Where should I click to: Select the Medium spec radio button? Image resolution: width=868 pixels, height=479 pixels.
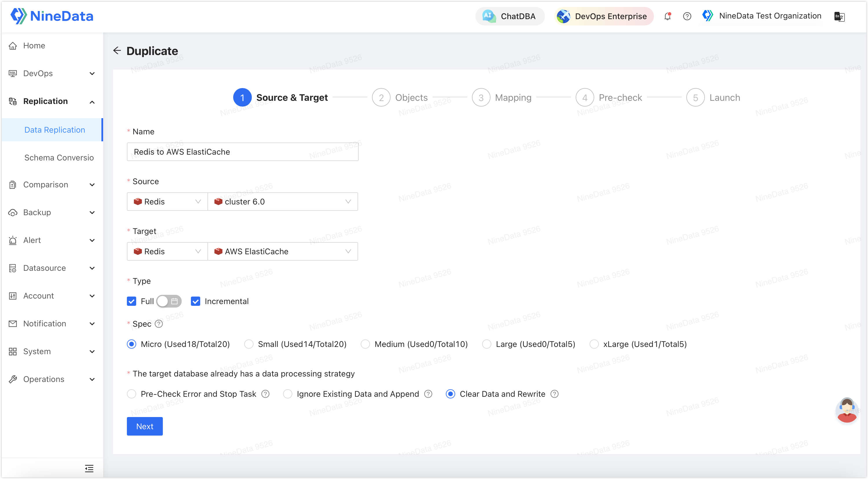(x=365, y=344)
